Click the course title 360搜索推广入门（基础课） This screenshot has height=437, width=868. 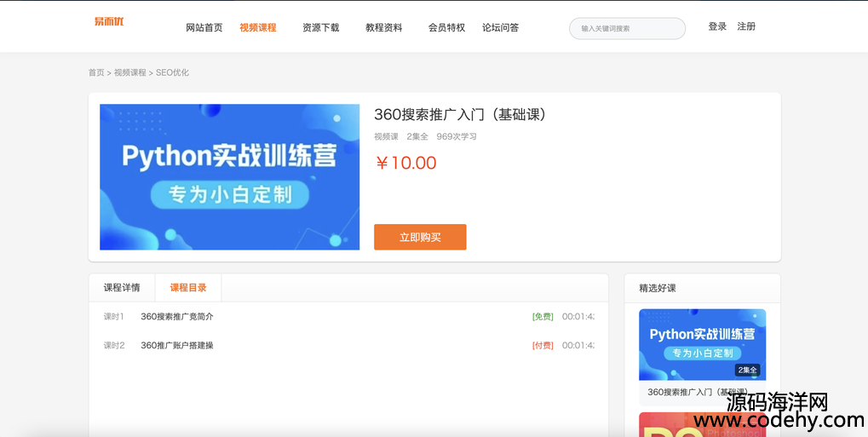tap(463, 115)
